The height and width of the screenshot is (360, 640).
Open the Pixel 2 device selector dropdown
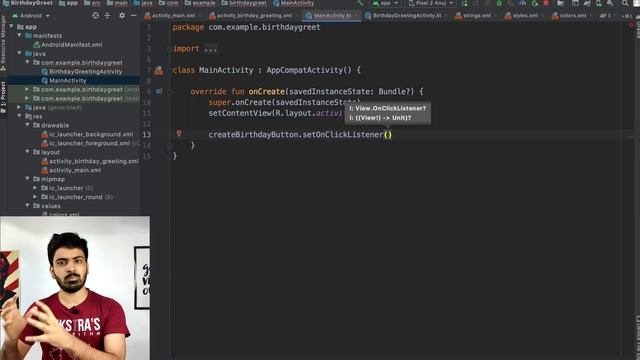[x=431, y=3]
